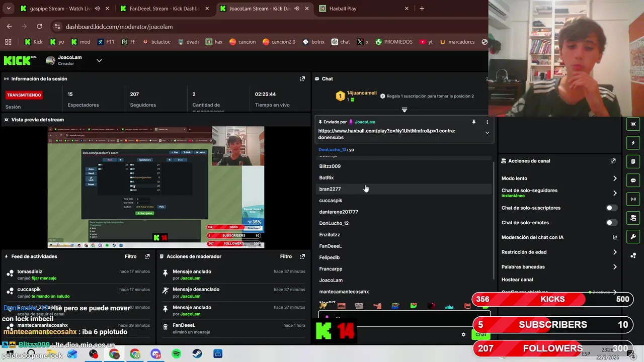
Task: Collapse the gift leaderboard bar
Action: [404, 110]
